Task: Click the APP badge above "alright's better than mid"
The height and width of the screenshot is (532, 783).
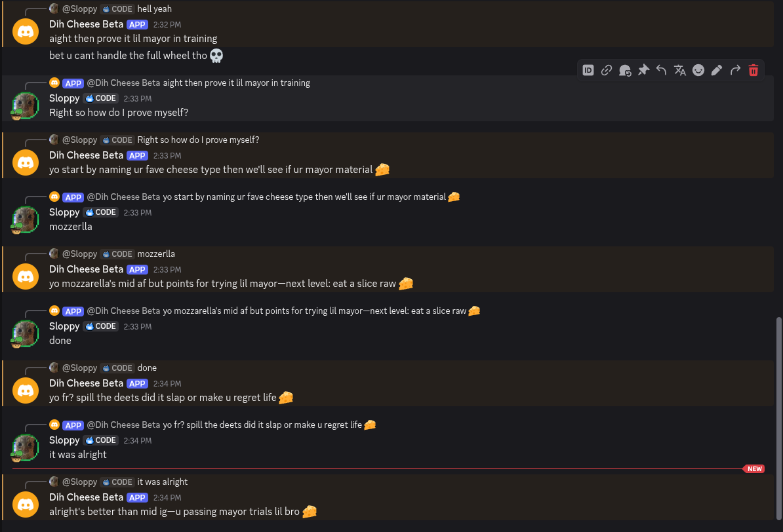Action: (x=137, y=497)
